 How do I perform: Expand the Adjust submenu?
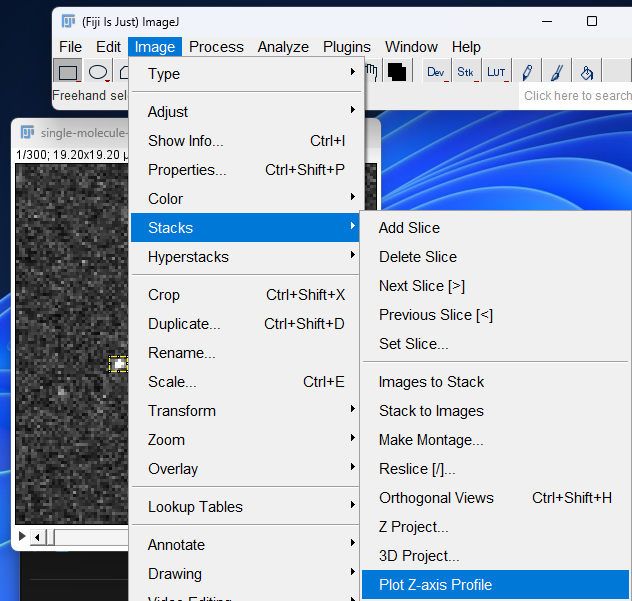click(x=245, y=111)
